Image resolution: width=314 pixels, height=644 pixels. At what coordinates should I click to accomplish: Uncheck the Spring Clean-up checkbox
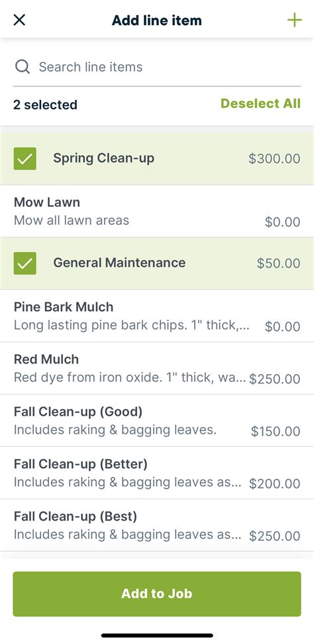pyautogui.click(x=25, y=159)
